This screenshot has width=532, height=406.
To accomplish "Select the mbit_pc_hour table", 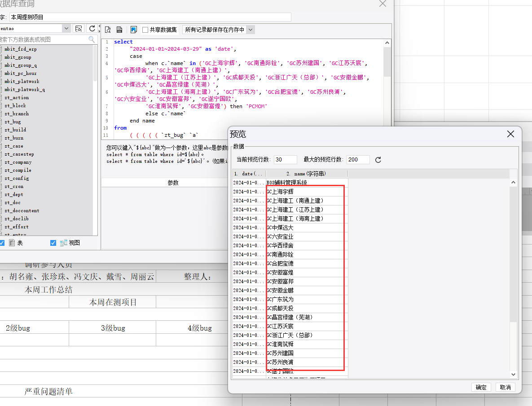I will pyautogui.click(x=20, y=73).
